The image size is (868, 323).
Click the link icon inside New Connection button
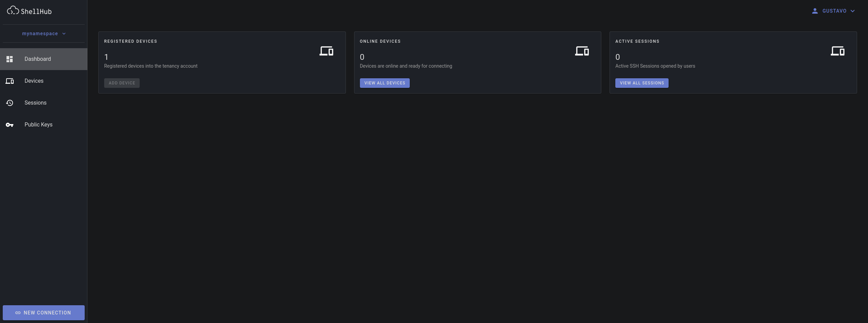[x=18, y=312]
